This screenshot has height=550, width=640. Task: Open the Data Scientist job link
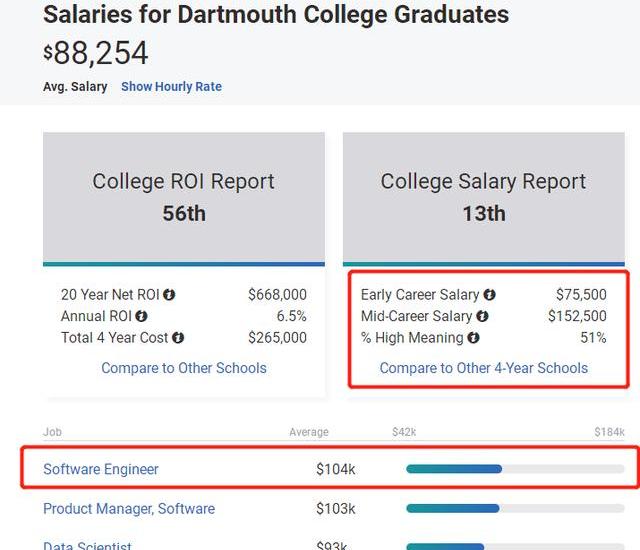point(88,545)
